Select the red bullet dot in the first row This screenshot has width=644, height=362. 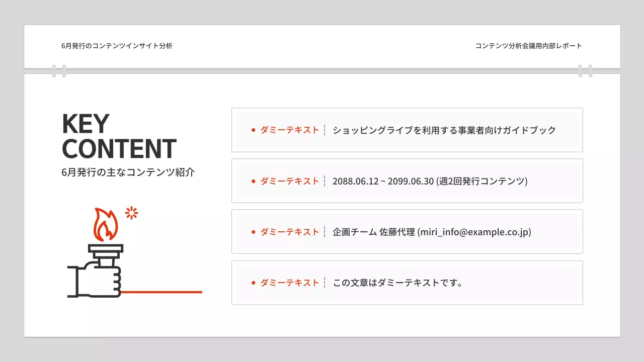pyautogui.click(x=253, y=130)
